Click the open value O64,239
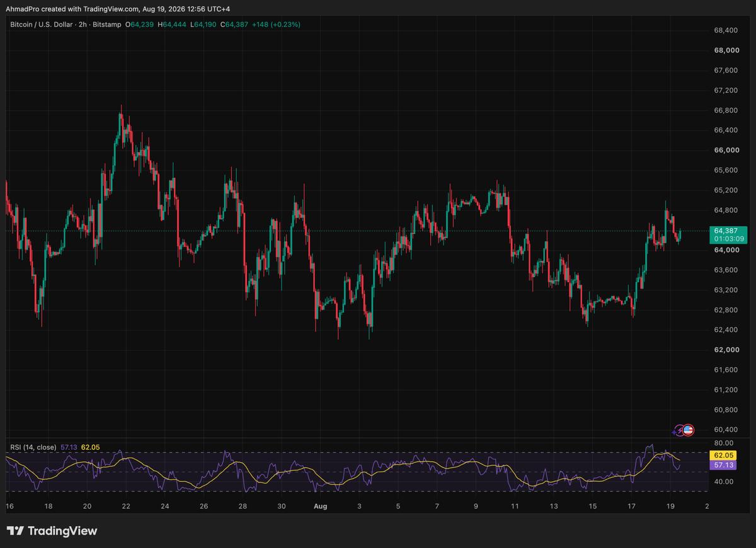Screen dimensions: 756x548 (x=139, y=25)
